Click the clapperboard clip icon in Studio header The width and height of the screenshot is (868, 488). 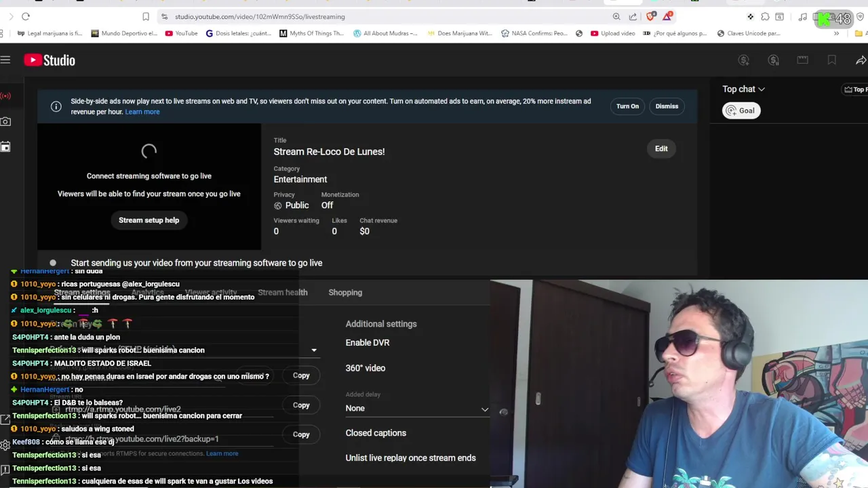pos(802,60)
